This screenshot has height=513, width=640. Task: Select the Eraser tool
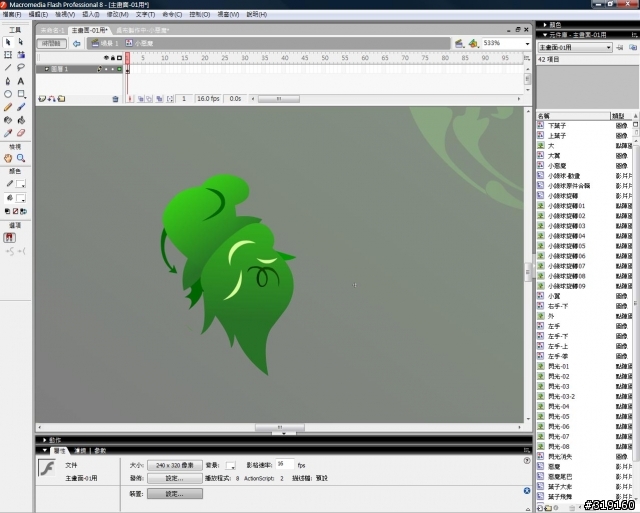[x=21, y=133]
